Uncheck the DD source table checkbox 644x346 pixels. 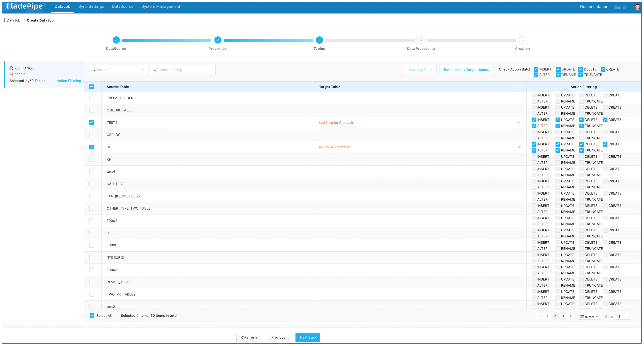(x=92, y=147)
